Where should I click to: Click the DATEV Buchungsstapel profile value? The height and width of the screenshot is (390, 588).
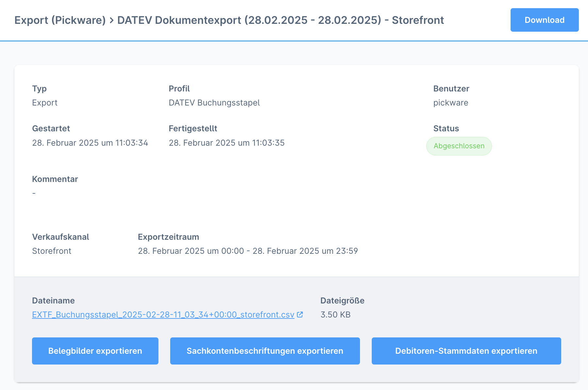pos(214,103)
